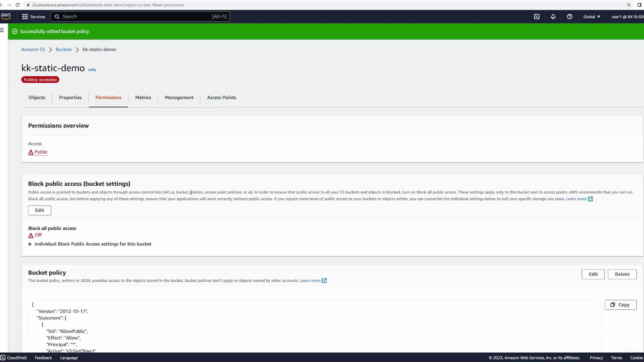Click the AWS logo home icon
Image resolution: width=644 pixels, height=362 pixels.
tap(6, 16)
